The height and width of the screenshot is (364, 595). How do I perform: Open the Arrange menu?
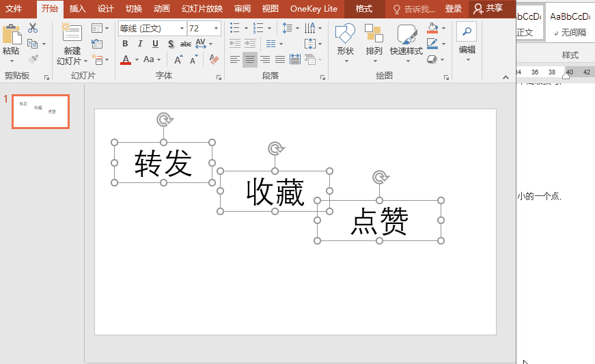tap(374, 44)
